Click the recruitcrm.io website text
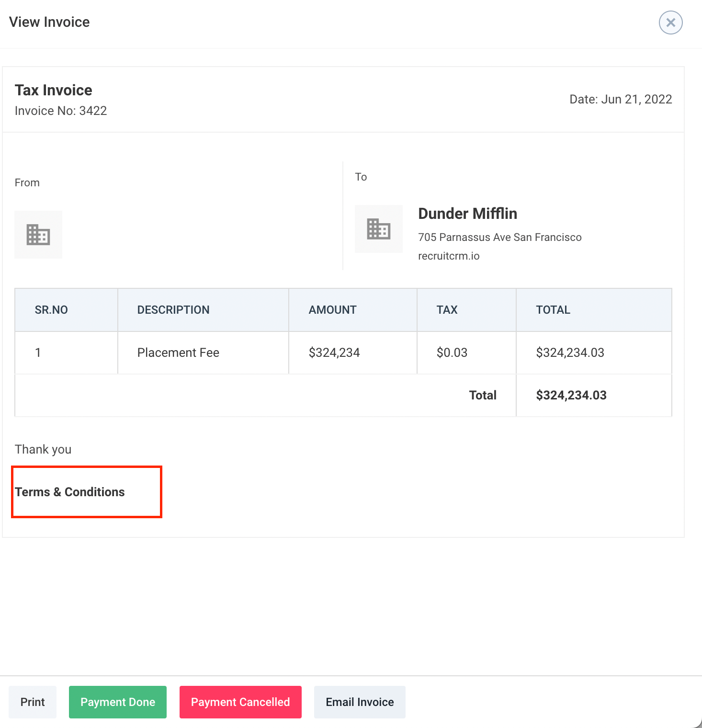The height and width of the screenshot is (728, 702). click(449, 256)
